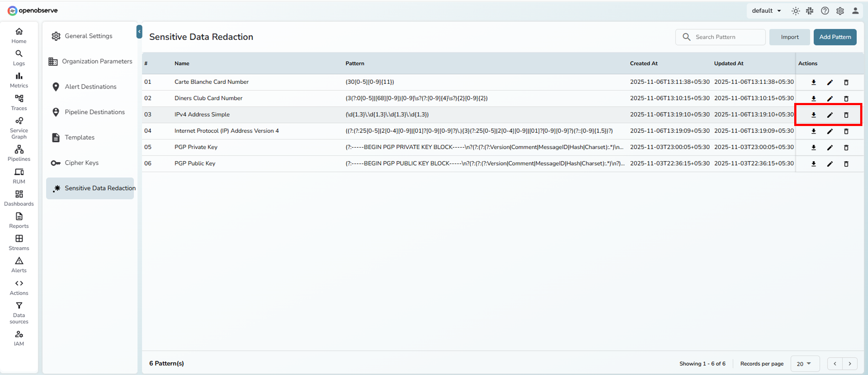Toggle the light/dark theme switch
868x375 pixels.
point(795,11)
